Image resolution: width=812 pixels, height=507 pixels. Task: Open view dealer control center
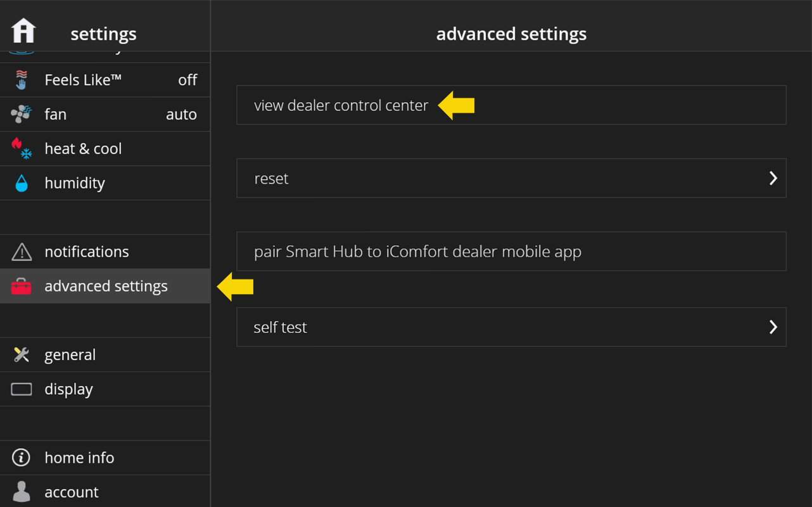tap(511, 105)
